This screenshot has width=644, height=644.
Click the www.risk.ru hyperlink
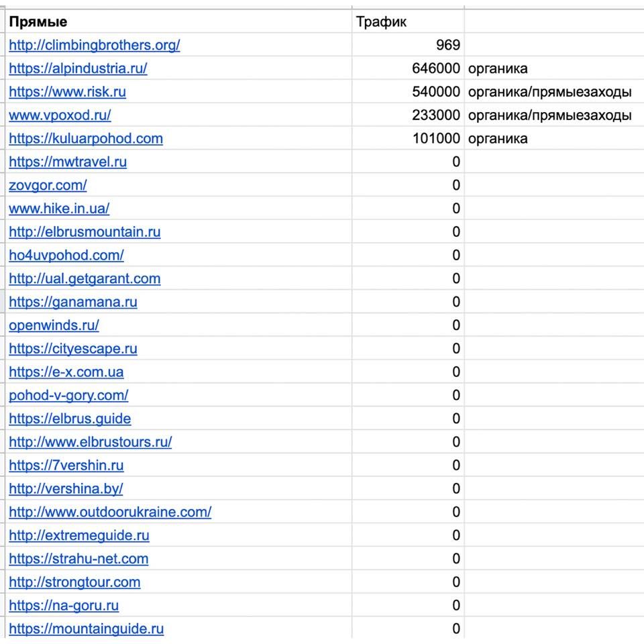[67, 92]
